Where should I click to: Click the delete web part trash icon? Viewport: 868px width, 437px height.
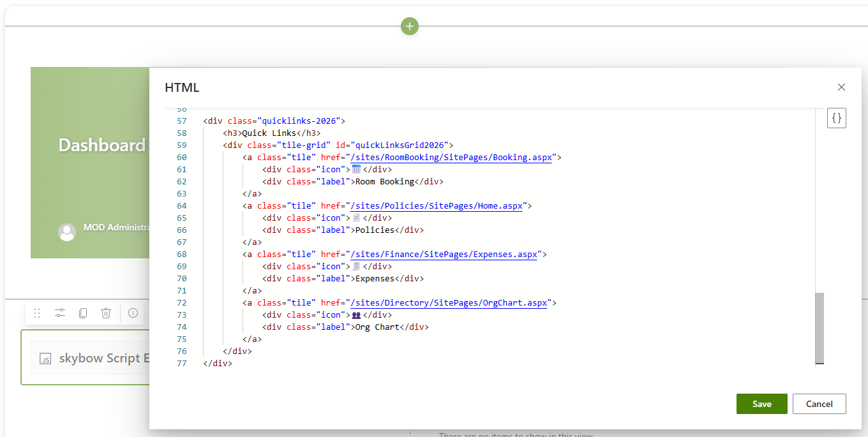pos(106,313)
